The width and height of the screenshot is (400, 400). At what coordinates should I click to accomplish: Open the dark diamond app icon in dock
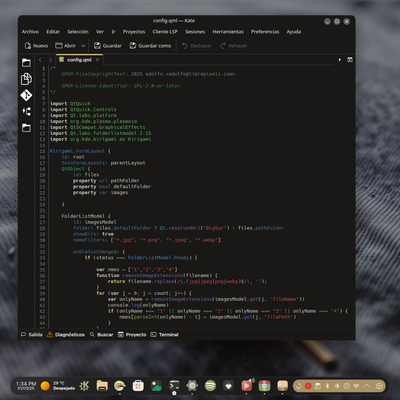click(x=228, y=386)
